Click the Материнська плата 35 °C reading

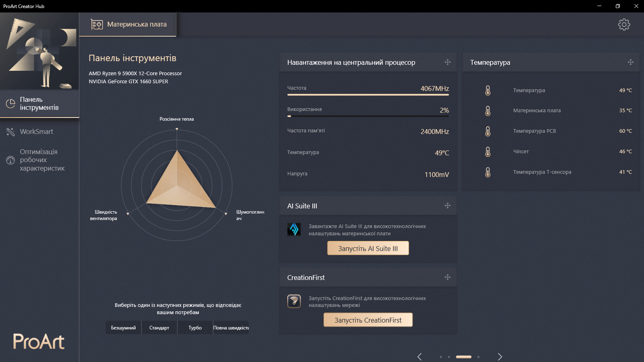[x=625, y=111]
